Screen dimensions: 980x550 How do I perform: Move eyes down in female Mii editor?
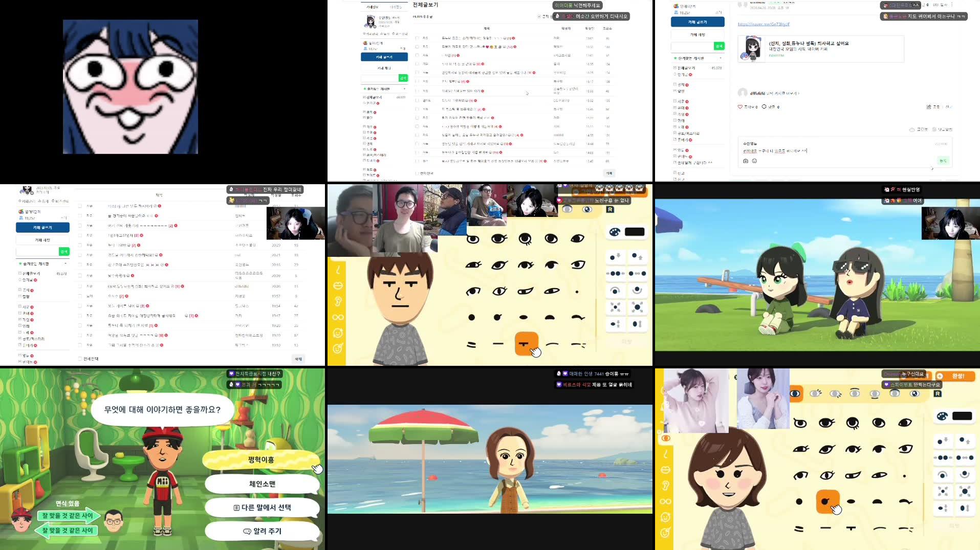pyautogui.click(x=943, y=441)
